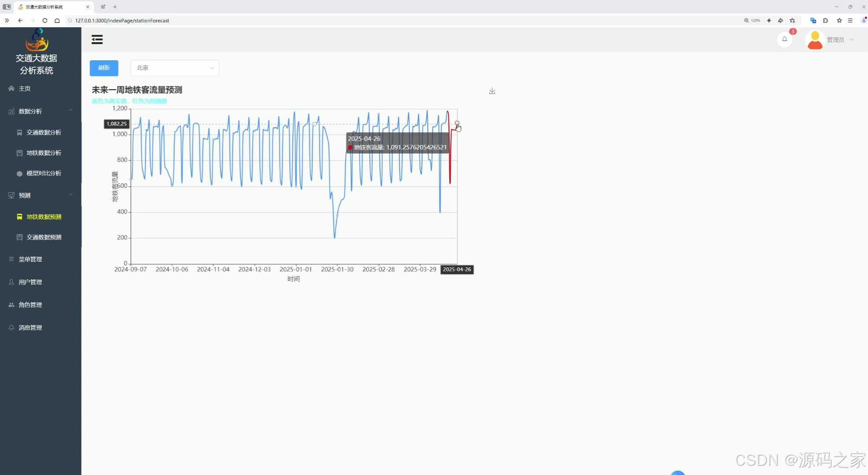The image size is (868, 475).
Task: Click the red forecast point on chart
Action: click(x=457, y=123)
